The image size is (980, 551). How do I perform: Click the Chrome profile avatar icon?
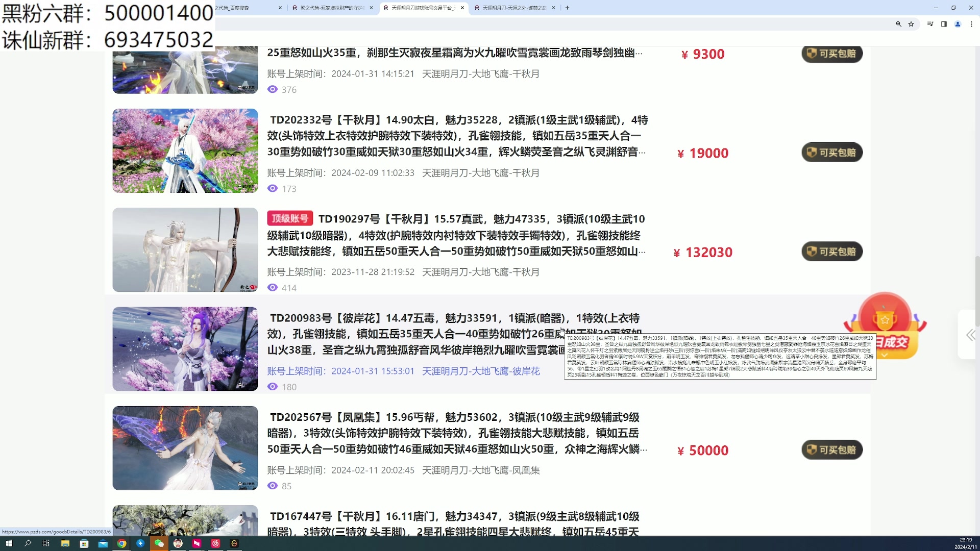tap(959, 24)
